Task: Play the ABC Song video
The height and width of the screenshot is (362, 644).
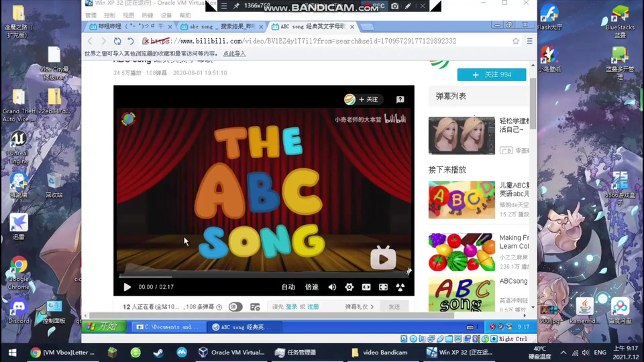Action: [x=127, y=287]
